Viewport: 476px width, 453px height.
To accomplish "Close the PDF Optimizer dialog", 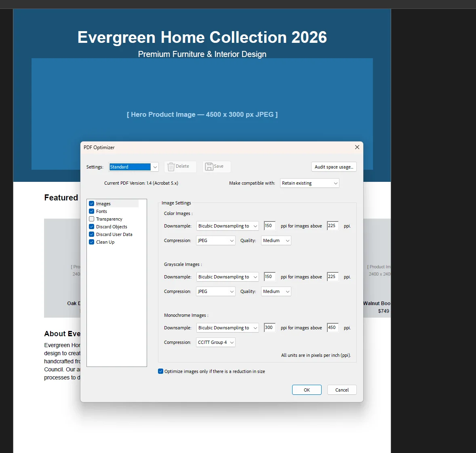I will coord(357,147).
